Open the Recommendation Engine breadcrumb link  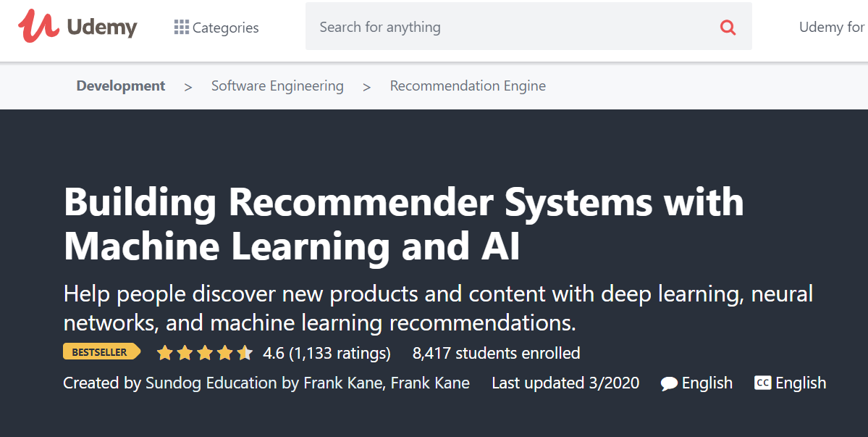tap(468, 86)
